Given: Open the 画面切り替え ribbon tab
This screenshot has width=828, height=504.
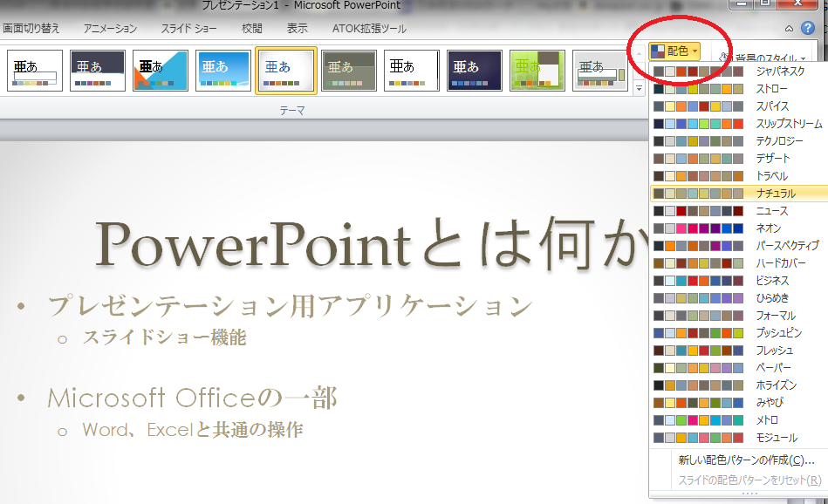Looking at the screenshot, I should [31, 29].
